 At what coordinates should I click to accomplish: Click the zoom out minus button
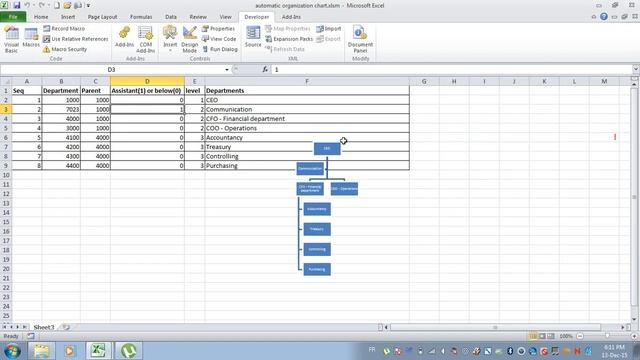pos(580,336)
